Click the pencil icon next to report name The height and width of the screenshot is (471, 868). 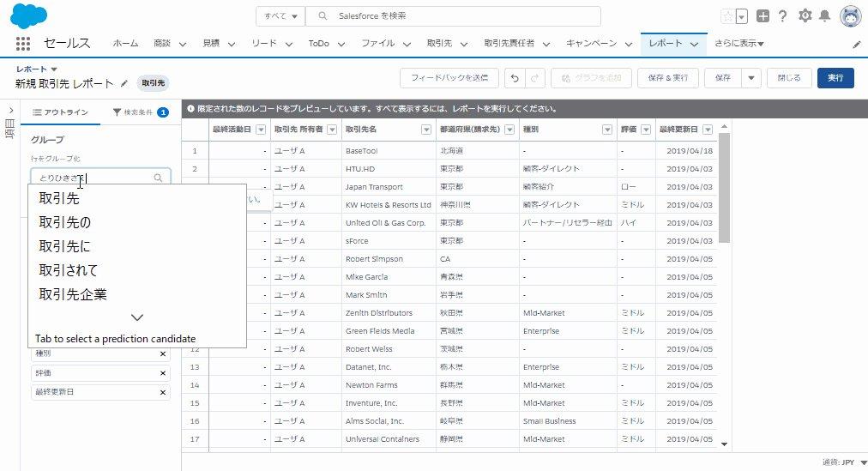coord(124,83)
